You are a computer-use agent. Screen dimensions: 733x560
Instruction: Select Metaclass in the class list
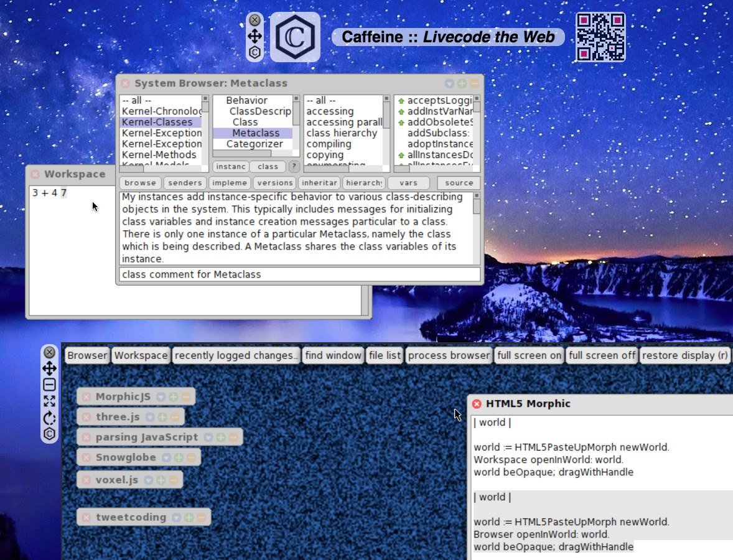[x=255, y=133]
